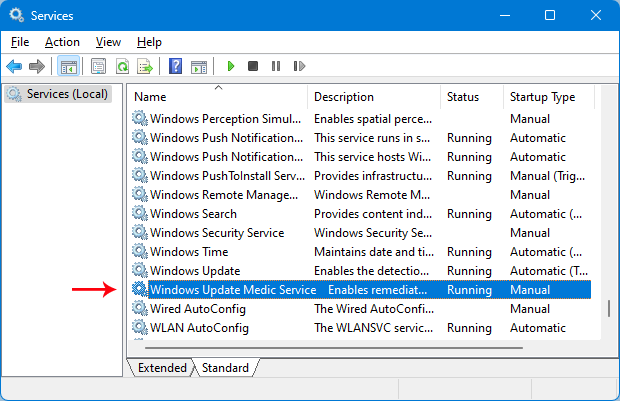This screenshot has width=620, height=401.
Task: Select the WLAN AutoConfig service
Action: pyautogui.click(x=199, y=328)
